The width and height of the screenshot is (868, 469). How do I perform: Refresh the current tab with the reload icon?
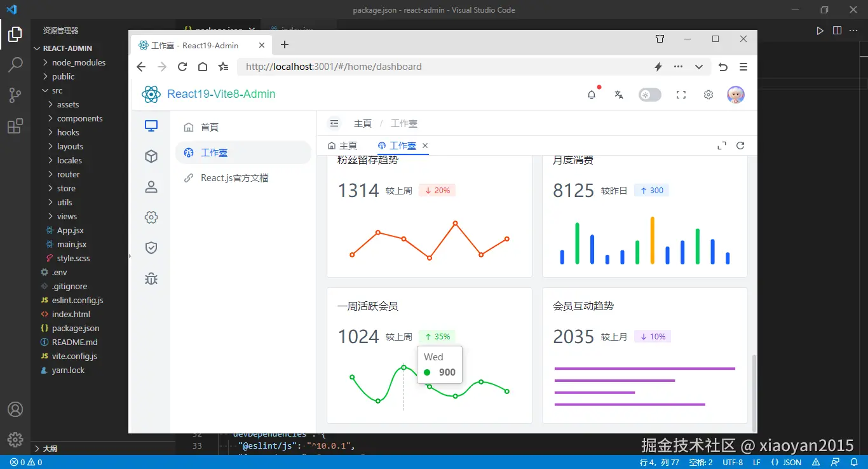point(740,146)
